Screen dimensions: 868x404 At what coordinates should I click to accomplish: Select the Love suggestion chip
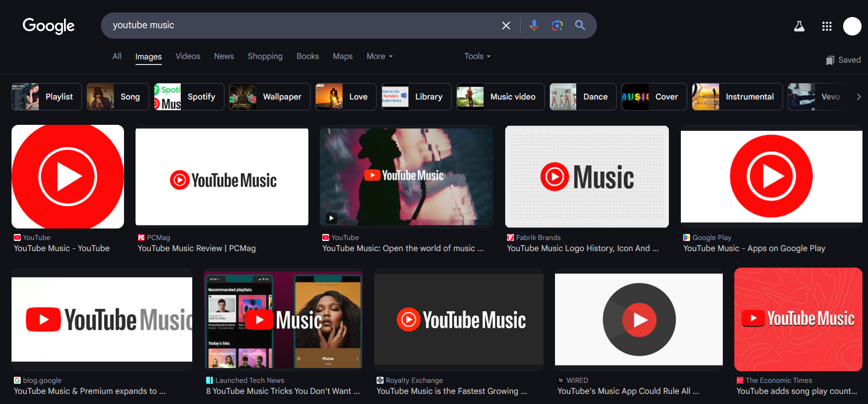click(346, 97)
